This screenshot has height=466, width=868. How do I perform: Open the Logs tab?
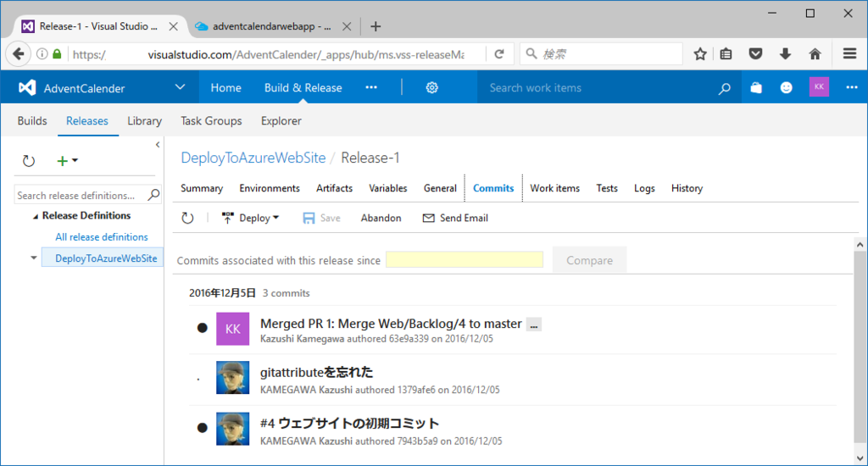(x=644, y=188)
